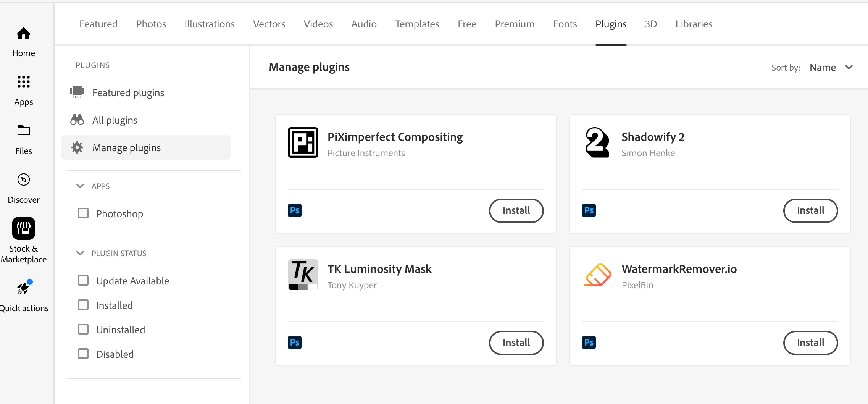Go to Home in the sidebar
Viewport: 868px width, 404px height.
(x=24, y=42)
